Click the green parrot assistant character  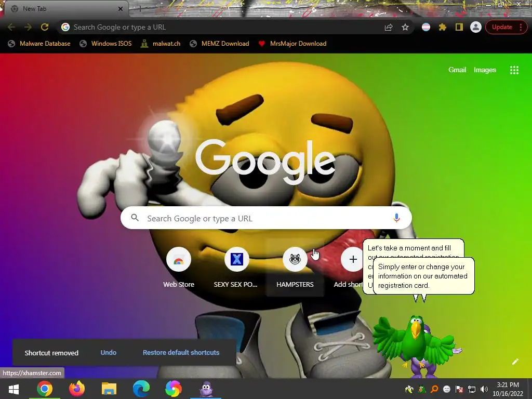pyautogui.click(x=415, y=341)
